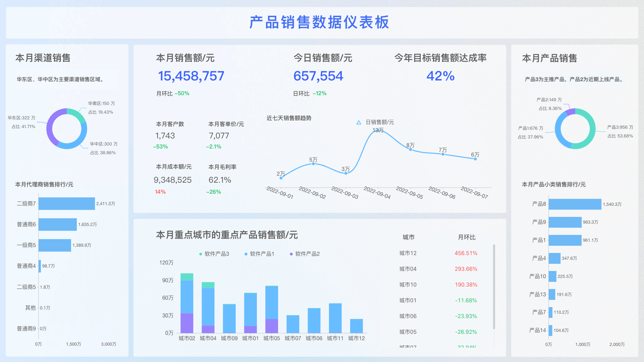Toggle 软件产品3 legend marker

click(201, 254)
